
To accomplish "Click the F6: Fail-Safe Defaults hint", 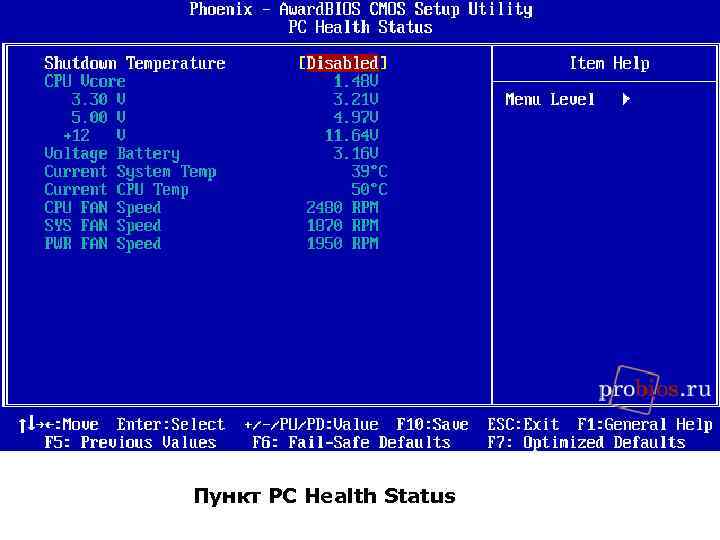I will pyautogui.click(x=352, y=442).
